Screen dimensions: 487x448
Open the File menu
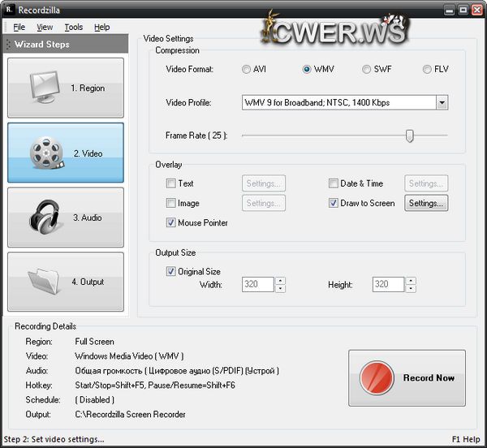(19, 27)
